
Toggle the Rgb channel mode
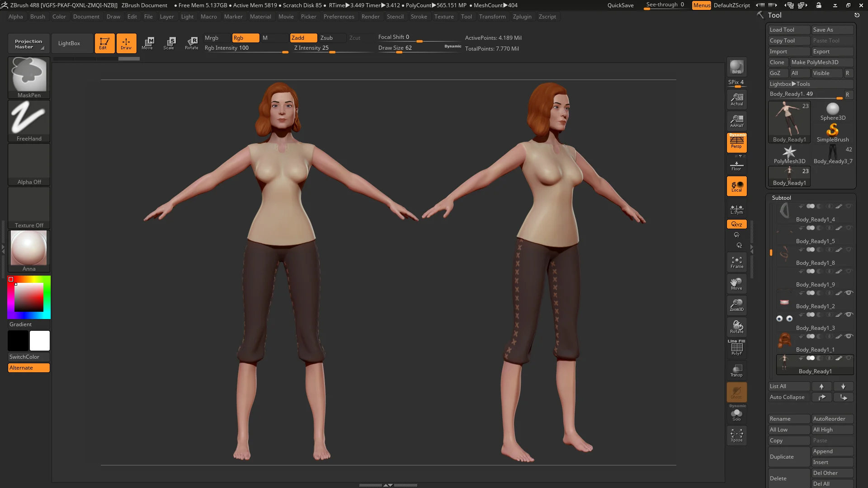(x=245, y=38)
